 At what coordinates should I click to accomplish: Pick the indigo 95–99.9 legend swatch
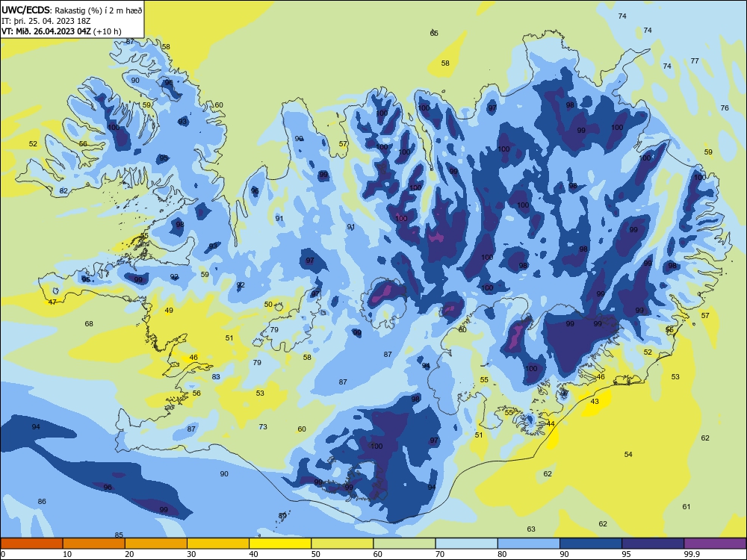(x=653, y=544)
